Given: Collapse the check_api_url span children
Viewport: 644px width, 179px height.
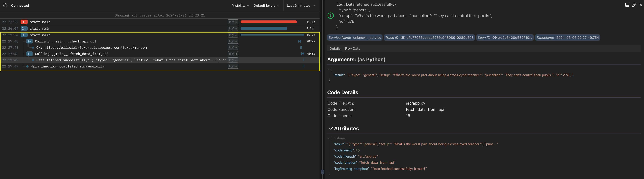Looking at the screenshot, I should coord(29,41).
